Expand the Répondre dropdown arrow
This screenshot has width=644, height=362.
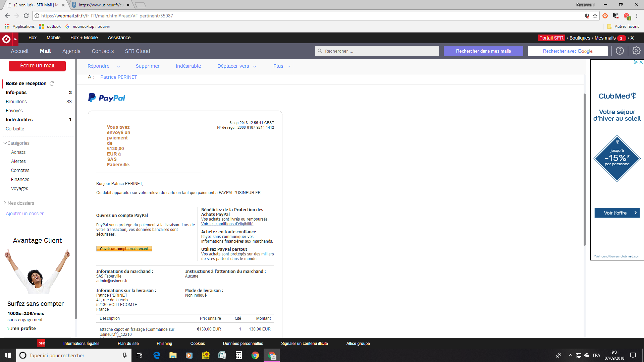(118, 66)
